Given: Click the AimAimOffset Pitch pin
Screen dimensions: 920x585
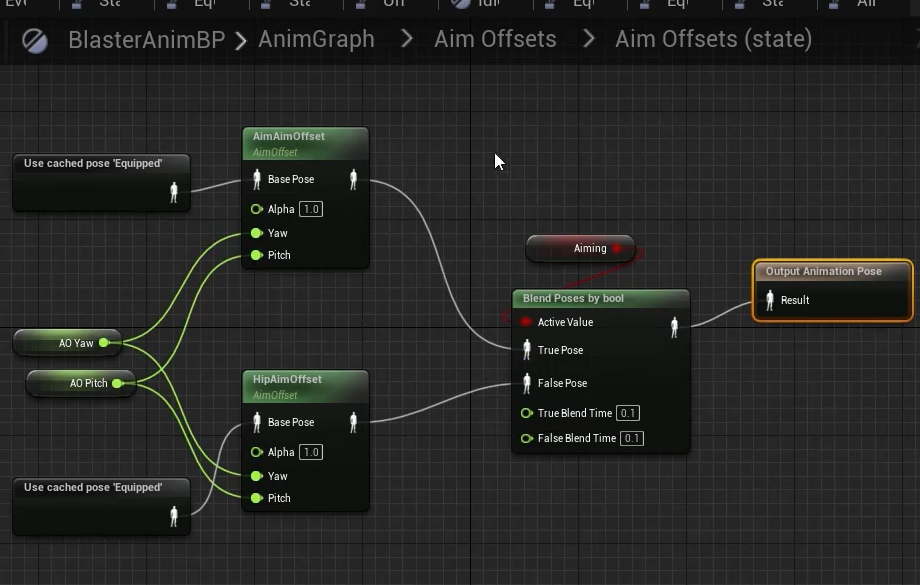Looking at the screenshot, I should [256, 255].
